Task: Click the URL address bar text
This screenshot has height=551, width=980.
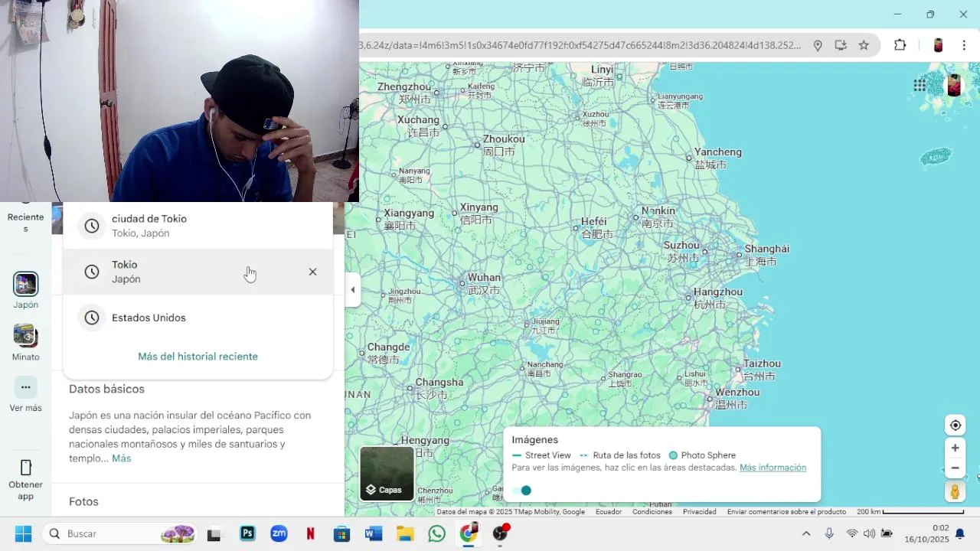Action: click(580, 45)
